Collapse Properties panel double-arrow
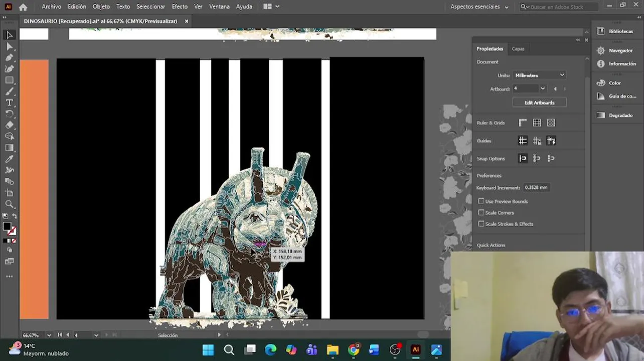644x361 pixels. coord(578,40)
